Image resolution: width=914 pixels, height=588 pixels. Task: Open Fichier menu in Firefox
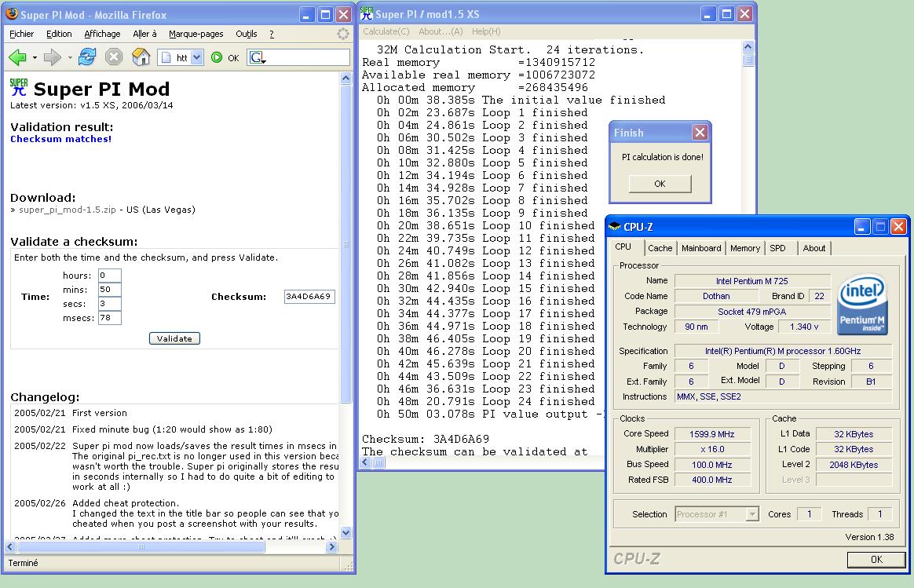coord(21,34)
